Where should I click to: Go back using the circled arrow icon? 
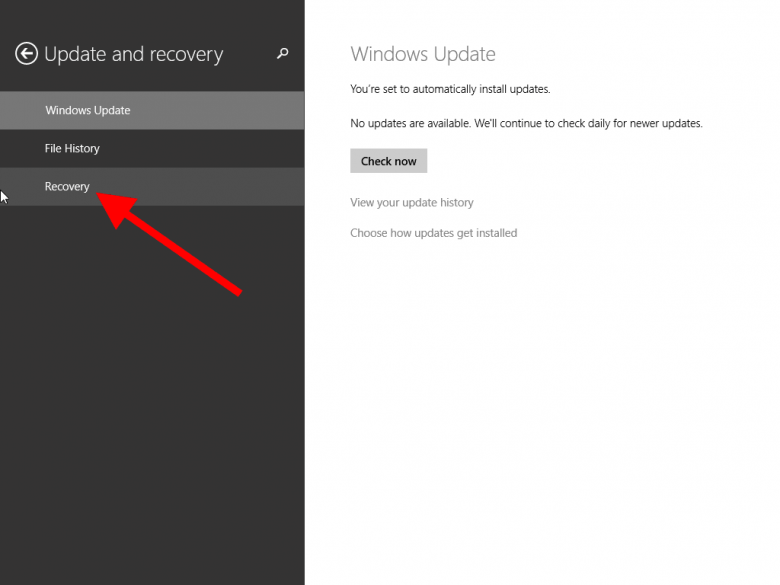tap(26, 54)
